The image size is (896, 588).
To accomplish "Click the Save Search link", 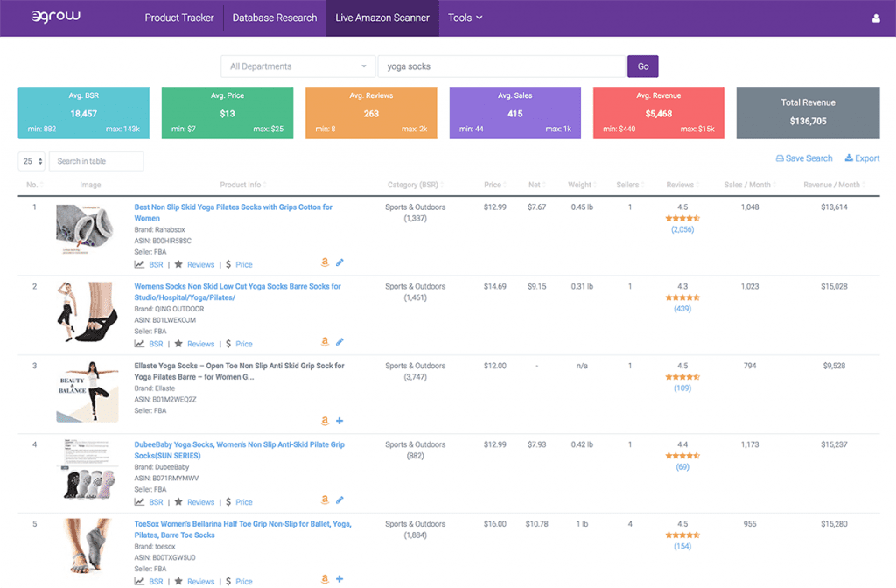I will 804,158.
